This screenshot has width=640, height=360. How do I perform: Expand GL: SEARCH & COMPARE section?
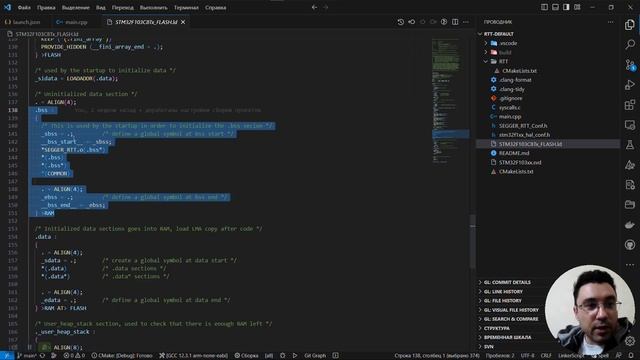pos(511,319)
